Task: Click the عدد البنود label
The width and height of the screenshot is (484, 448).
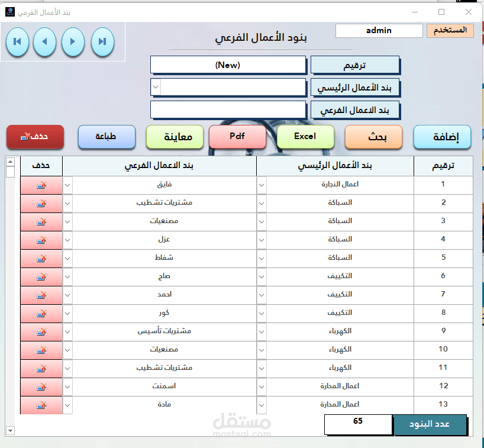Action: pyautogui.click(x=430, y=424)
